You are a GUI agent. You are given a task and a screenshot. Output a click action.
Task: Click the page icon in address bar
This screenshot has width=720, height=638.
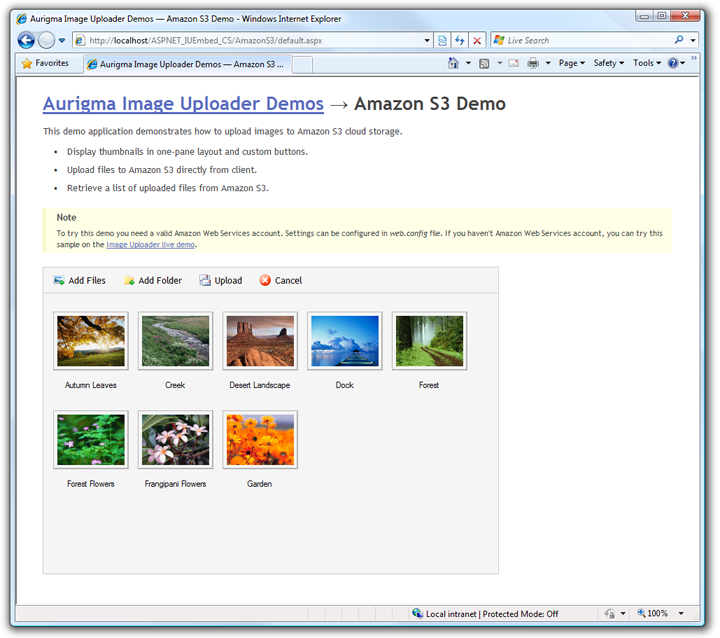[x=80, y=40]
